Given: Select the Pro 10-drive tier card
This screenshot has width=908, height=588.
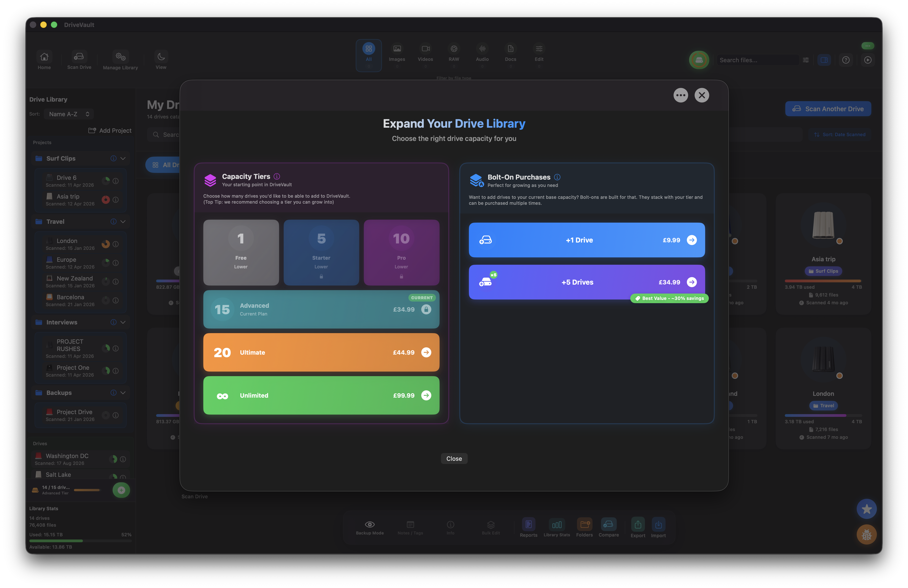Looking at the screenshot, I should (x=401, y=252).
